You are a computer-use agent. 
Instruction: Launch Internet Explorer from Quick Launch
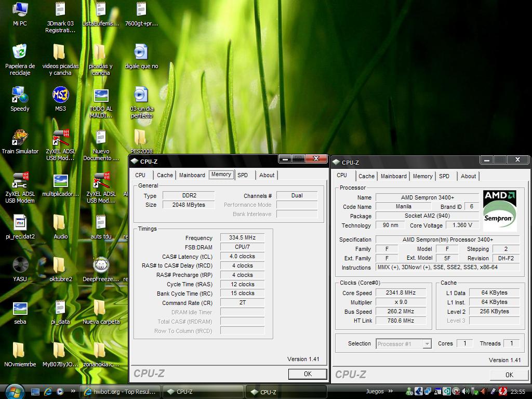point(48,392)
